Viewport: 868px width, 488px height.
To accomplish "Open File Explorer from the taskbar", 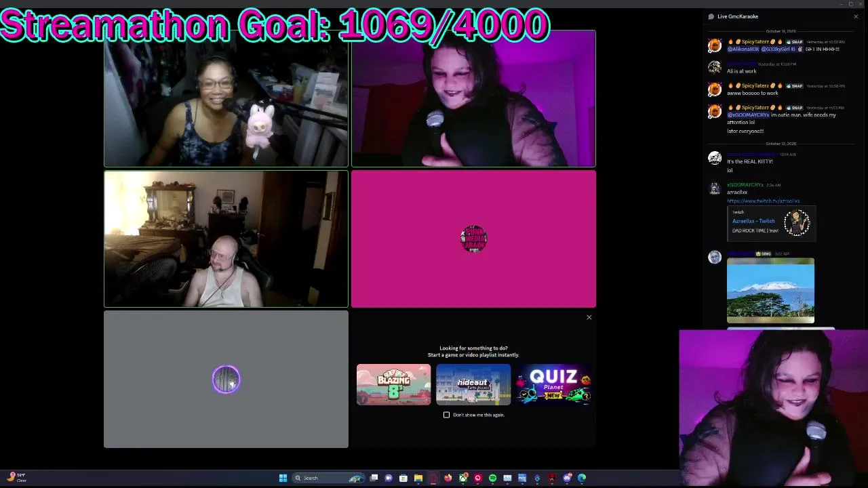I will click(418, 478).
